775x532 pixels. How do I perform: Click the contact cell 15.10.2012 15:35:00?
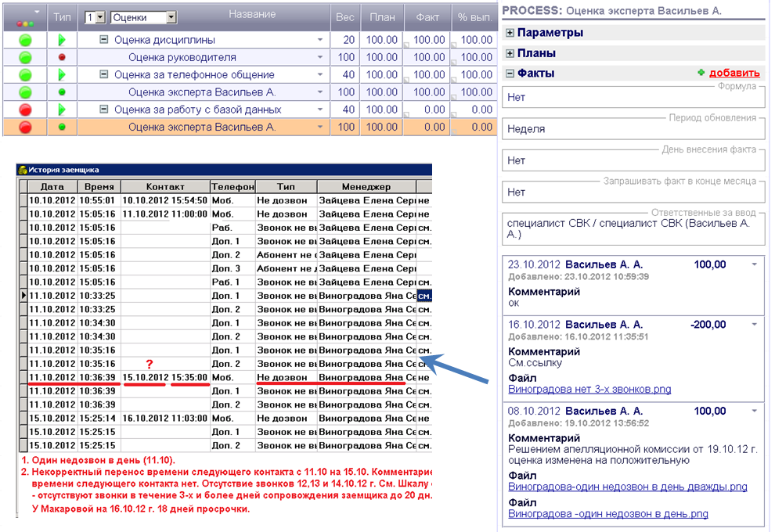pyautogui.click(x=165, y=377)
